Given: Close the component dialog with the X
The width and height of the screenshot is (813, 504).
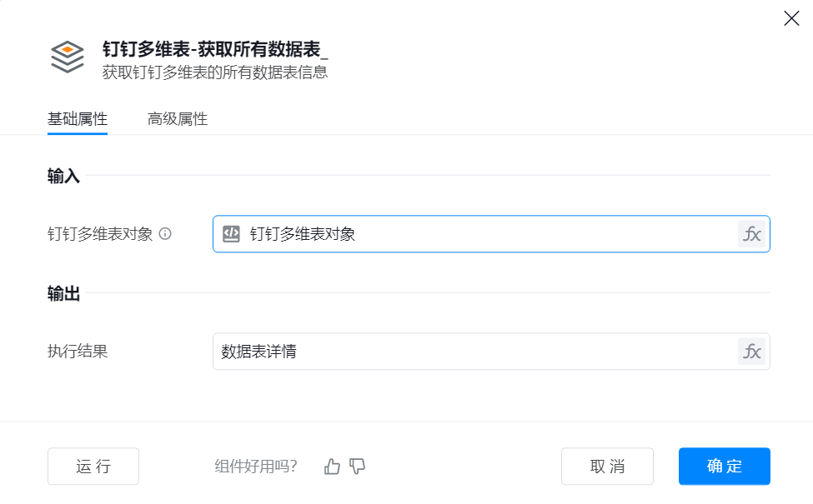Looking at the screenshot, I should (x=791, y=18).
